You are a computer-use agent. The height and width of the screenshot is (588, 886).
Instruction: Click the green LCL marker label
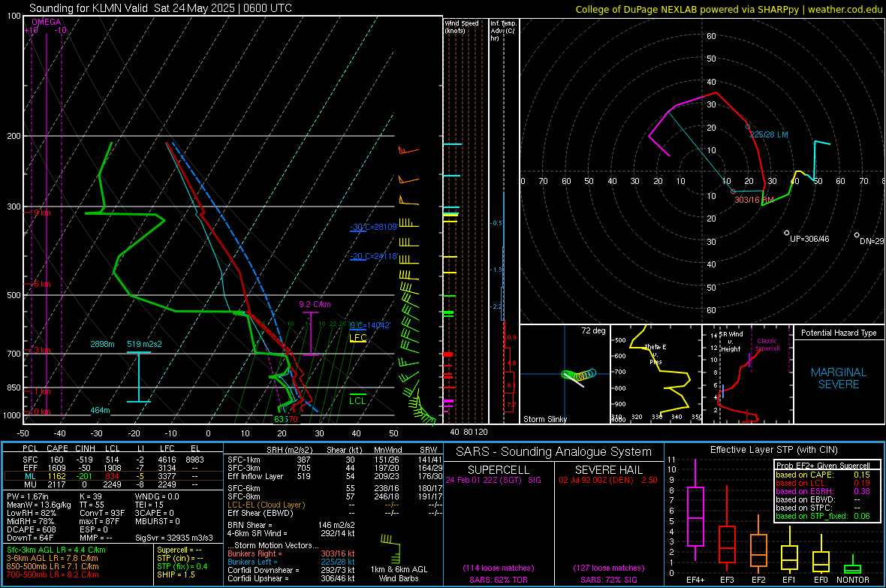tap(357, 400)
